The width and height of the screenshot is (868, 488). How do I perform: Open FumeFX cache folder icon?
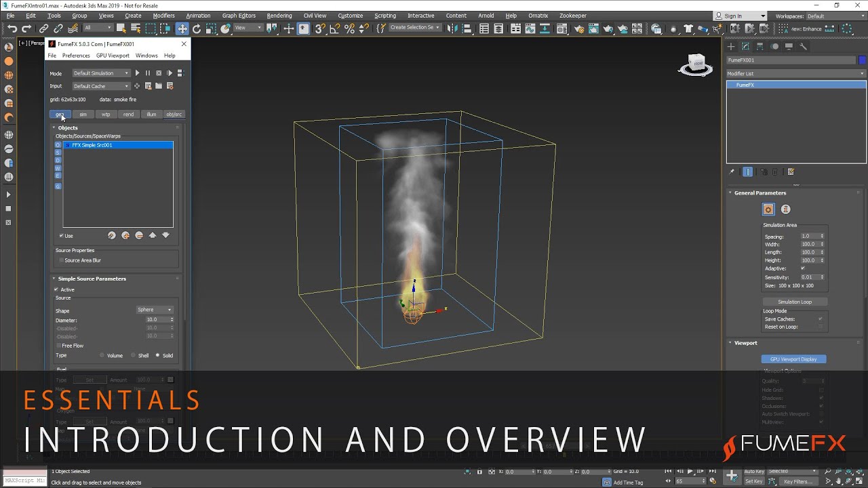[x=159, y=86]
